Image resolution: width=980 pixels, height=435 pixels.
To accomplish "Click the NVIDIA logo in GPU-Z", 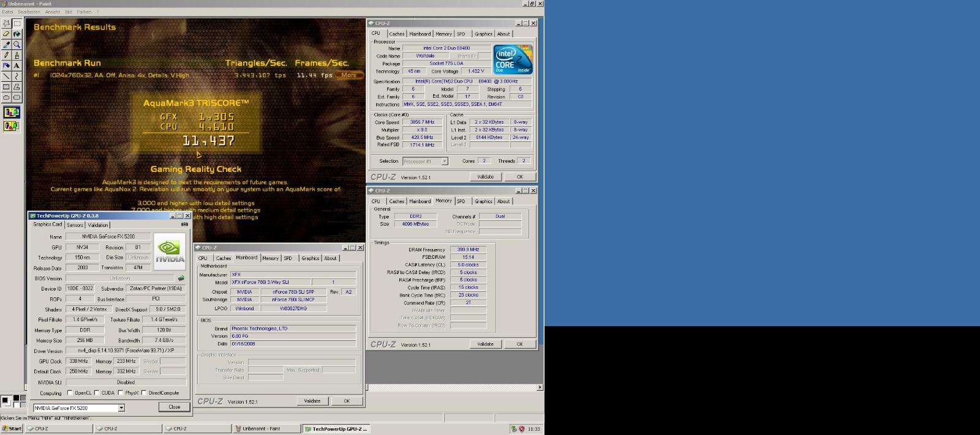I will point(170,251).
